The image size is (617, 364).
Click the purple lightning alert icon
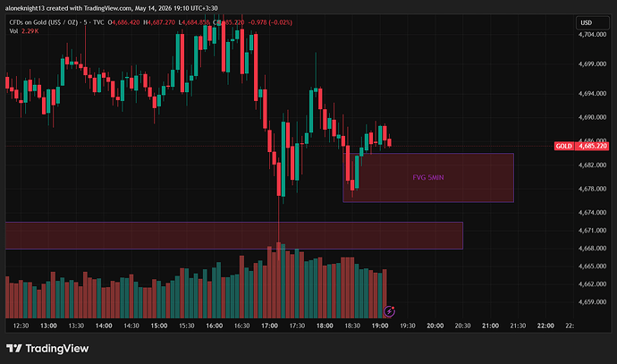(389, 311)
